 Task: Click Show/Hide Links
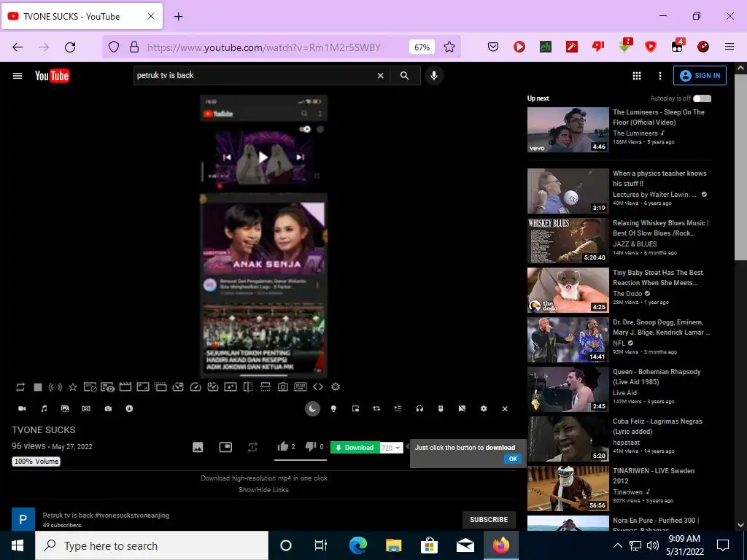click(x=263, y=489)
